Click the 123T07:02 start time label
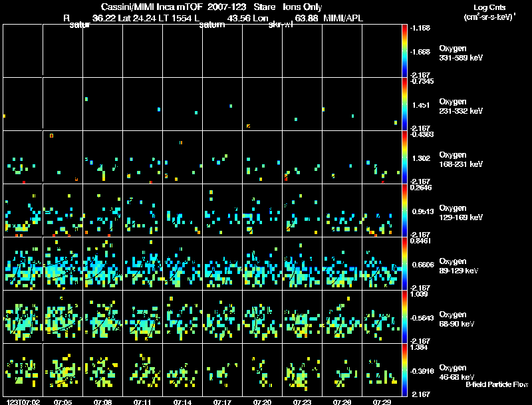The image size is (532, 405). 22,402
